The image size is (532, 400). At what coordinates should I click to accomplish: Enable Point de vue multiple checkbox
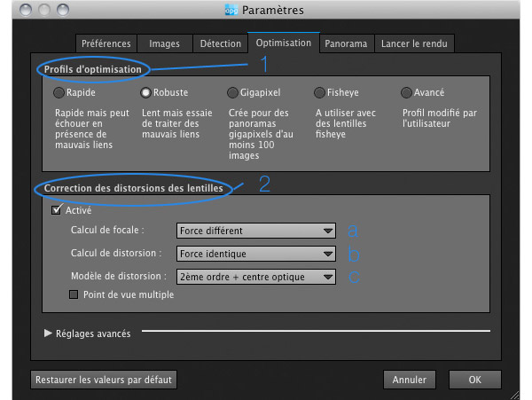pos(74,294)
